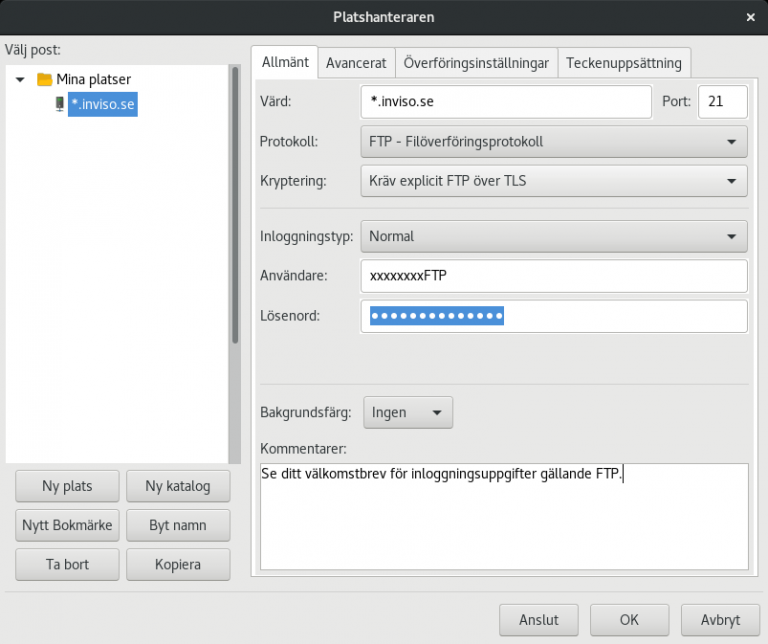Open the Bakgrundsfärg color dropdown
The height and width of the screenshot is (644, 768).
(x=407, y=412)
